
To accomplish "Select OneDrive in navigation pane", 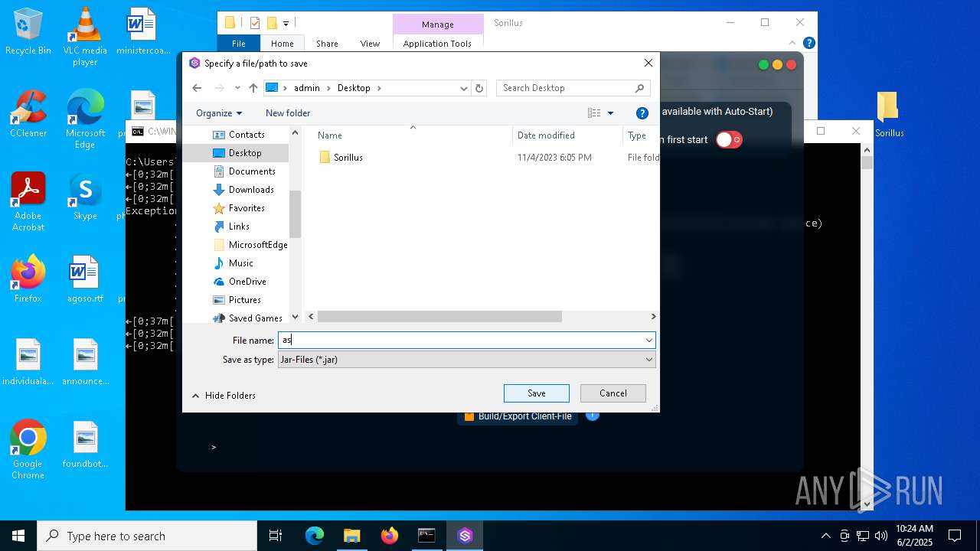I will coord(247,282).
